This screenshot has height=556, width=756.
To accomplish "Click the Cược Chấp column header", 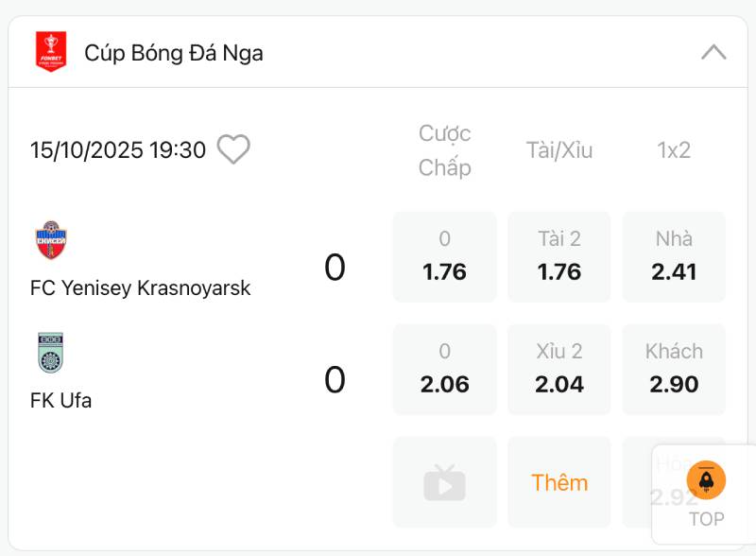I will [444, 150].
